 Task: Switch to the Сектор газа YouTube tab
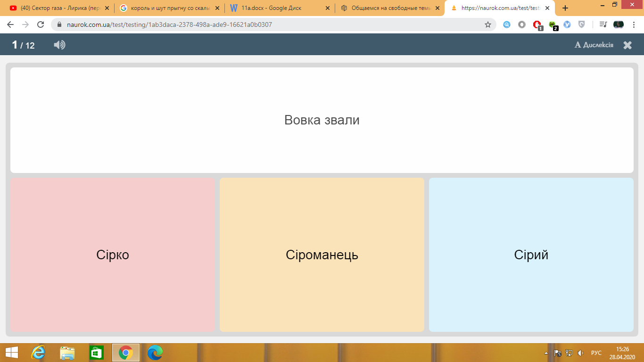coord(59,8)
